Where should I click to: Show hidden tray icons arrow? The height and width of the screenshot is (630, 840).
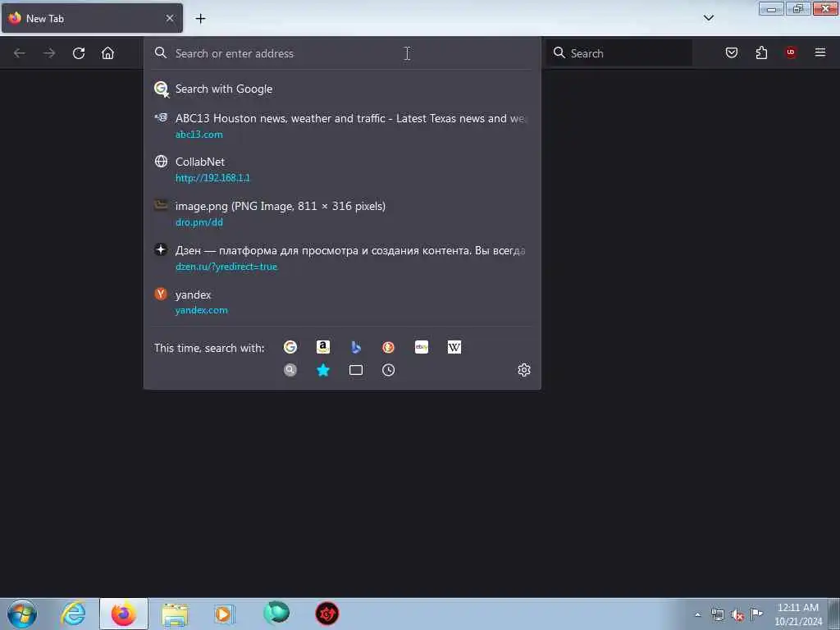pos(697,615)
